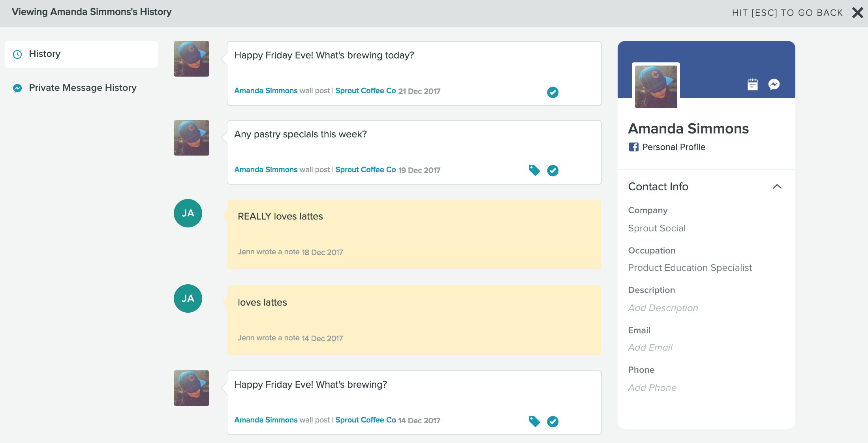The height and width of the screenshot is (443, 868).
Task: Collapse the Contact Info section
Action: pos(778,186)
